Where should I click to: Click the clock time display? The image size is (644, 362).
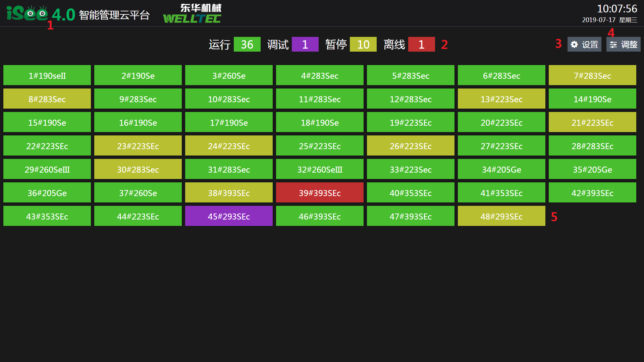pos(616,9)
